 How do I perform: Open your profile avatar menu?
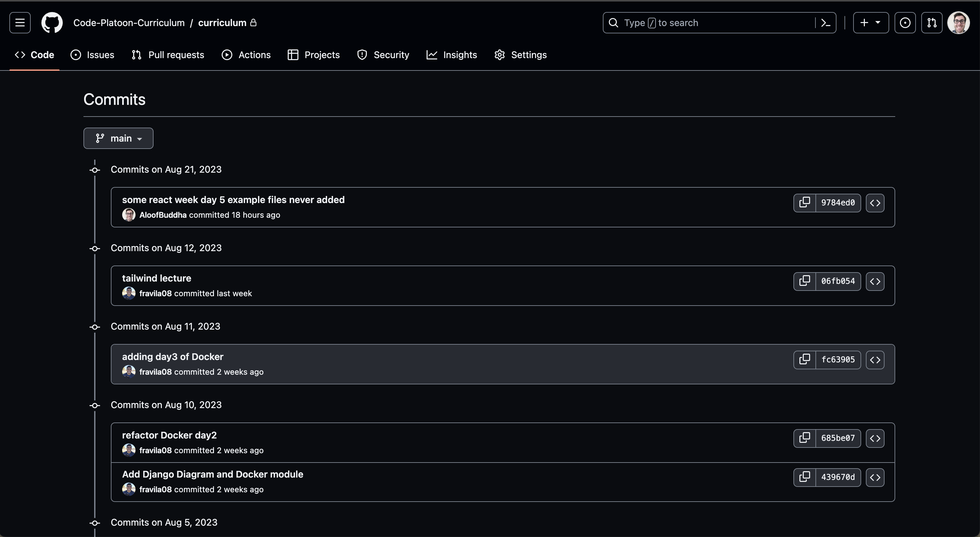click(x=959, y=22)
